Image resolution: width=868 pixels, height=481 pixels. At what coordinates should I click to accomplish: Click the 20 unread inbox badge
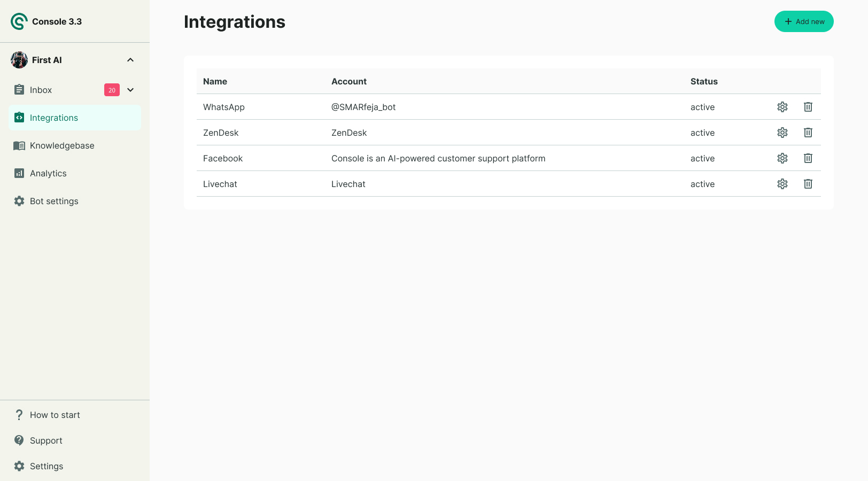point(112,90)
